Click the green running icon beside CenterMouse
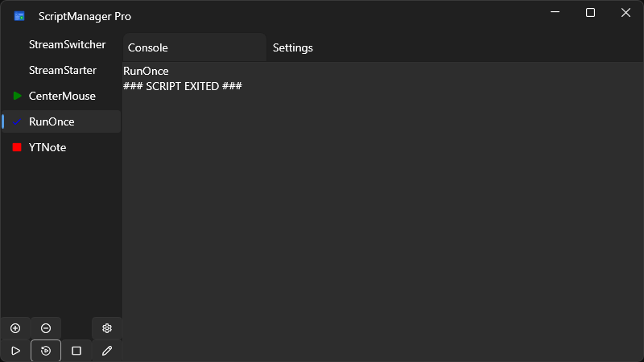The width and height of the screenshot is (644, 362). [x=17, y=96]
